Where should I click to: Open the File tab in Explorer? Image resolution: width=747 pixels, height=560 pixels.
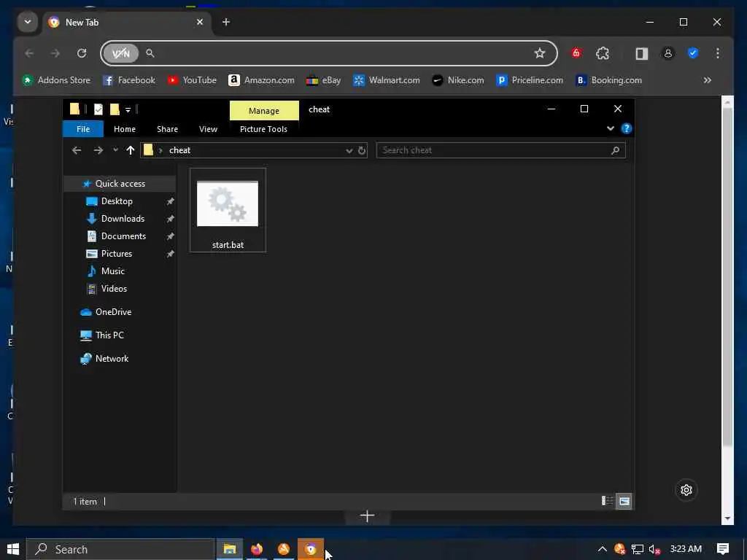point(83,129)
